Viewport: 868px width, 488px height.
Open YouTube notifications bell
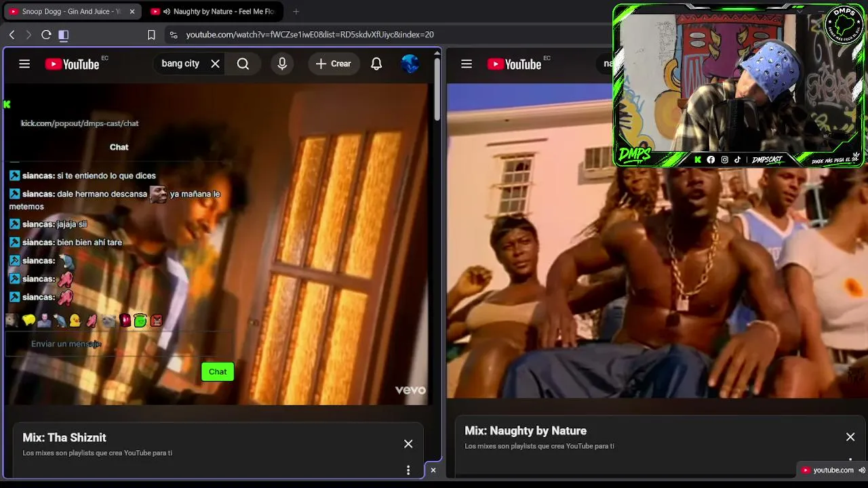(376, 64)
